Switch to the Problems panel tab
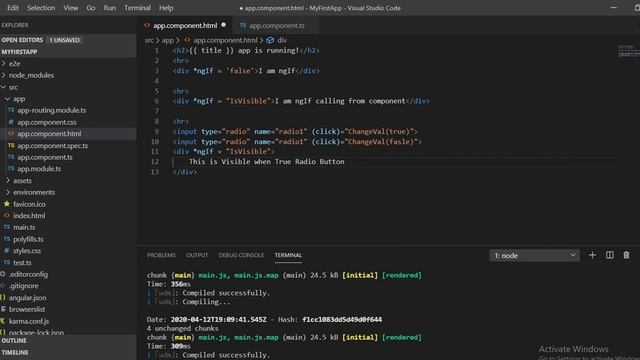The image size is (640, 360). coord(161,255)
